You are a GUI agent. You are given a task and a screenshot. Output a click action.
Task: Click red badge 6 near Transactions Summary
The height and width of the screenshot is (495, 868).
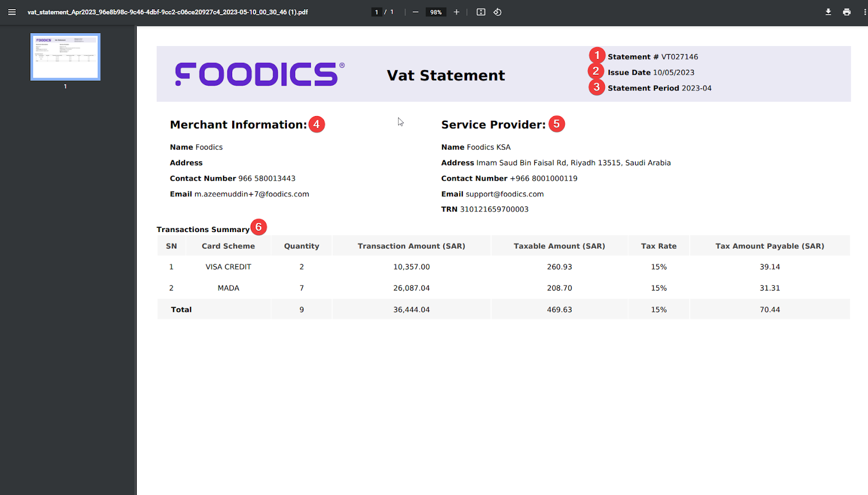click(x=259, y=227)
